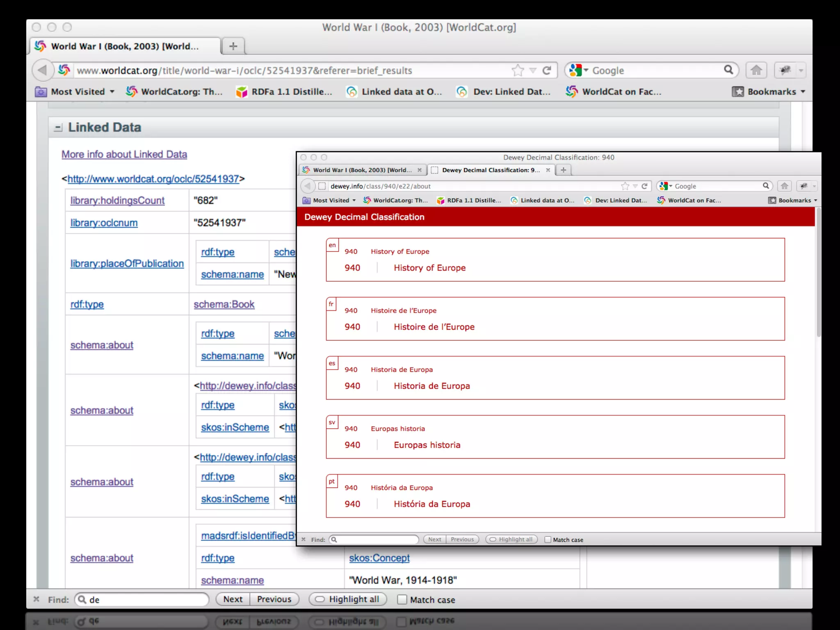Image resolution: width=840 pixels, height=630 pixels.
Task: Close the Find bar in the Dewey window
Action: click(304, 539)
